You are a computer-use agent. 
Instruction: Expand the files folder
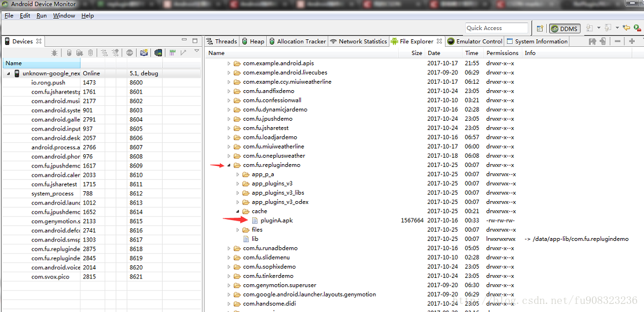[x=238, y=229]
